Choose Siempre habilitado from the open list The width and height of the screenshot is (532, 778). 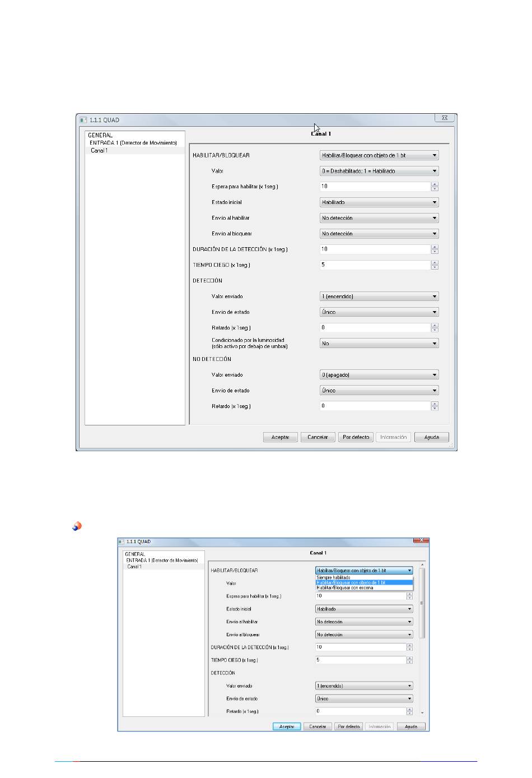[x=365, y=577]
